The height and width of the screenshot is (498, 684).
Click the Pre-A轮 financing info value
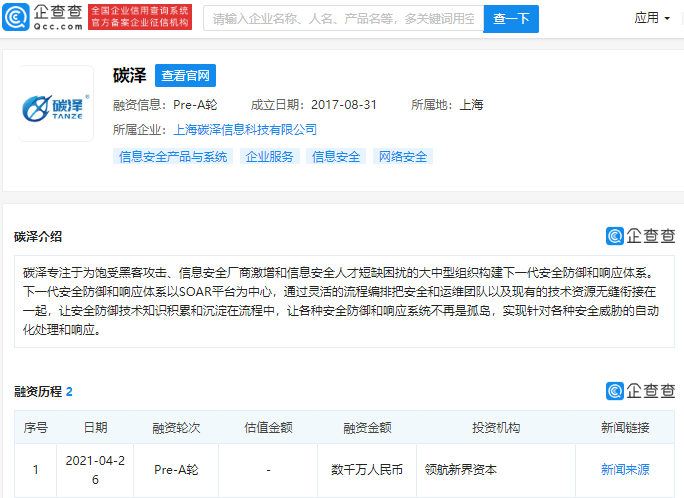(195, 105)
